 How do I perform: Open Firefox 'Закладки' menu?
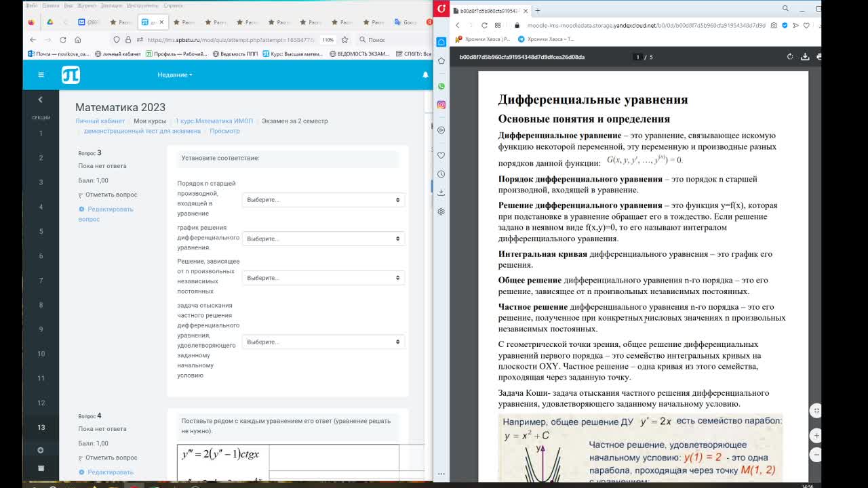[x=111, y=5]
